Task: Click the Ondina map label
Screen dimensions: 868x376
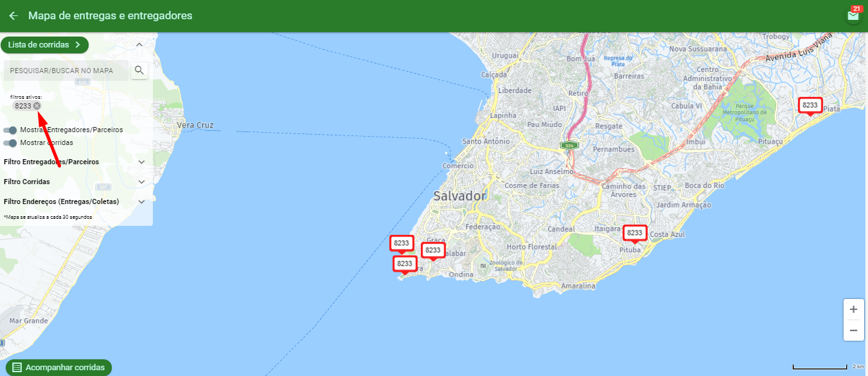Action: pyautogui.click(x=461, y=275)
